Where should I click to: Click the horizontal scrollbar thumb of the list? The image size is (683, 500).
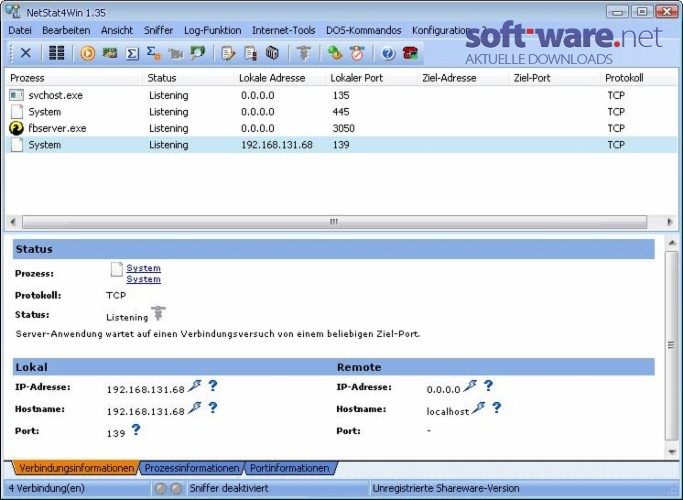tap(335, 222)
